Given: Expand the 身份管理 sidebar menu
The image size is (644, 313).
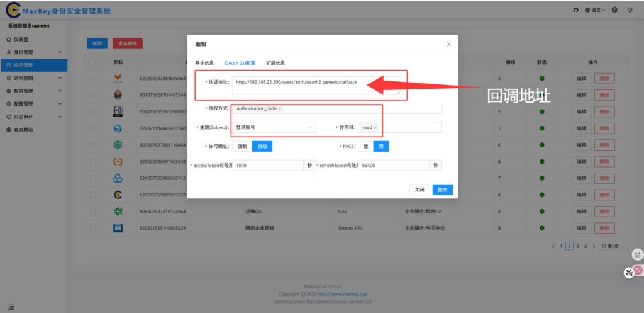Looking at the screenshot, I should coord(33,52).
